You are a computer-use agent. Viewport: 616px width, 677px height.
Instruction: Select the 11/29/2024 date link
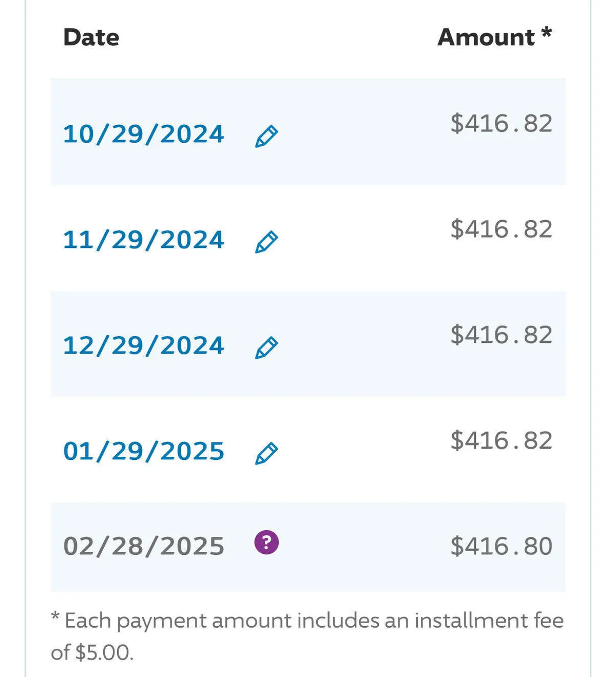(144, 240)
